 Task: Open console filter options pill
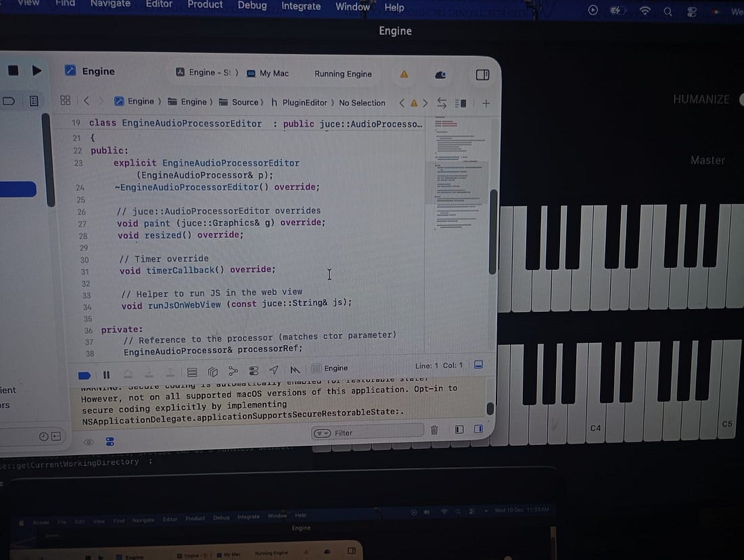click(x=322, y=433)
